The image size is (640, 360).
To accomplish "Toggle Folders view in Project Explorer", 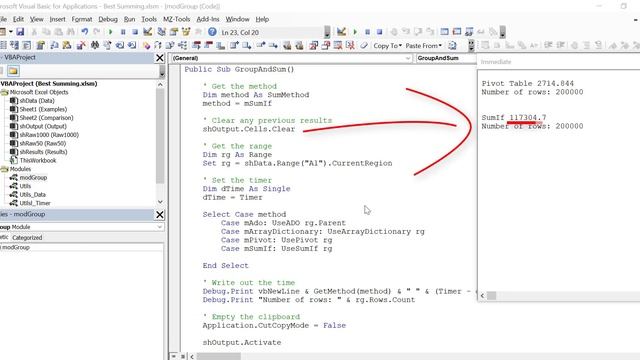I will [13, 71].
